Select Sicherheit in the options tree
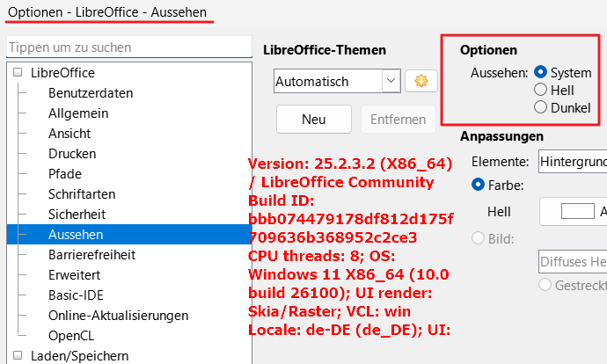This screenshot has height=364, width=607. point(77,214)
